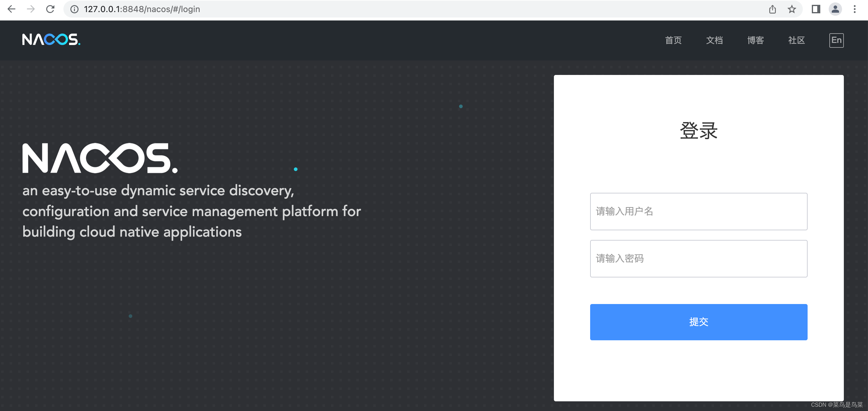The width and height of the screenshot is (868, 411).
Task: Click the username input field
Action: point(698,212)
